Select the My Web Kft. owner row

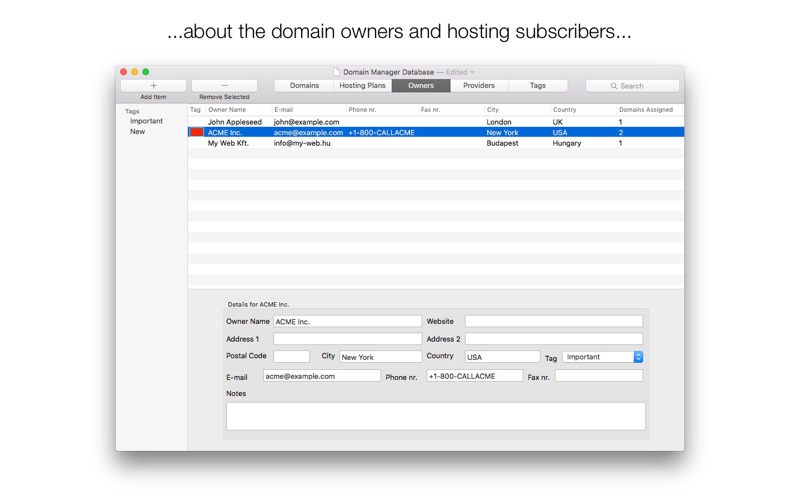pos(436,143)
